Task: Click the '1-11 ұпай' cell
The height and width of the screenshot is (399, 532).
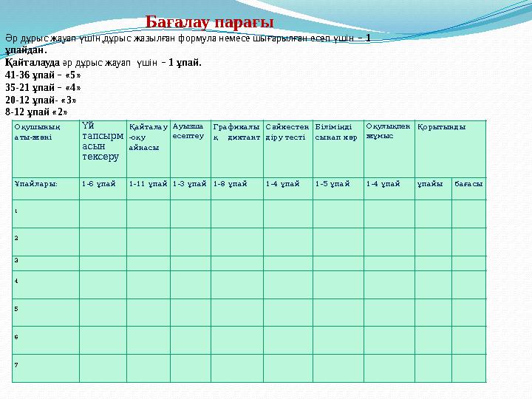Action: tap(149, 188)
